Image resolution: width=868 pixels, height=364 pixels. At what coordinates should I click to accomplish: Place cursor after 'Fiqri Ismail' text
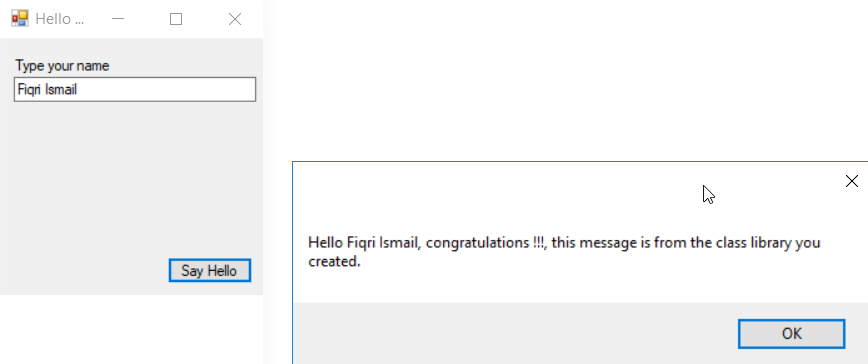[x=78, y=89]
